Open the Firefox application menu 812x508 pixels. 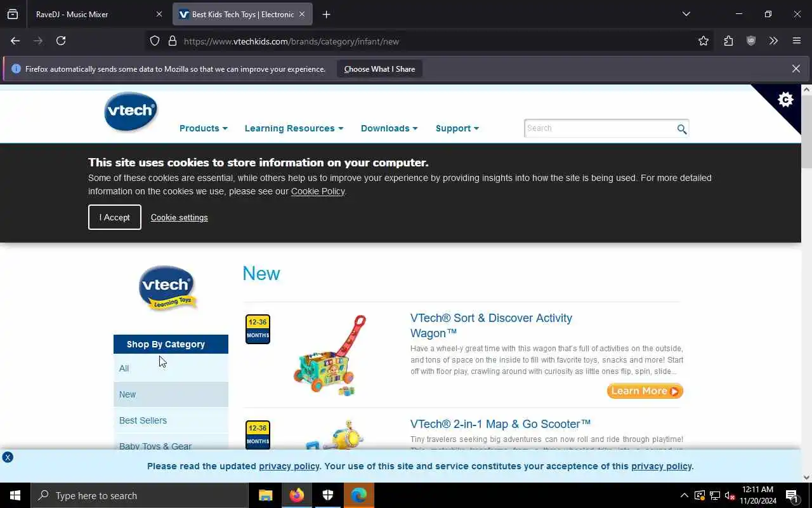(797, 41)
